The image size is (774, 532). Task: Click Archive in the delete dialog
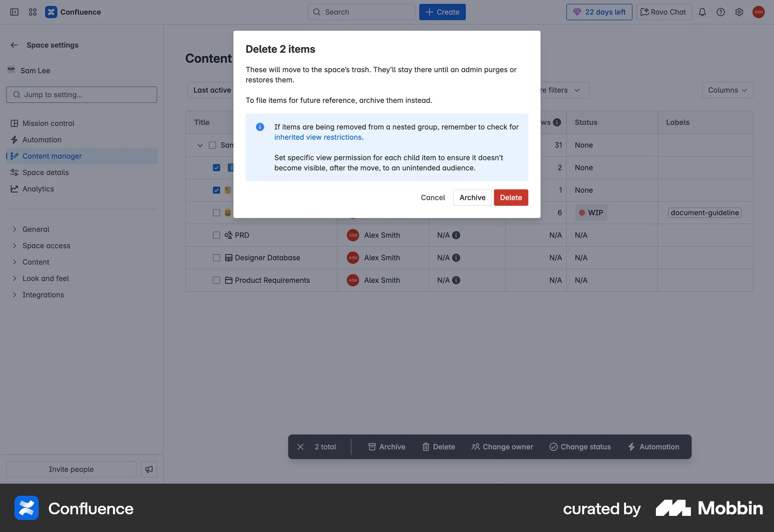[472, 197]
